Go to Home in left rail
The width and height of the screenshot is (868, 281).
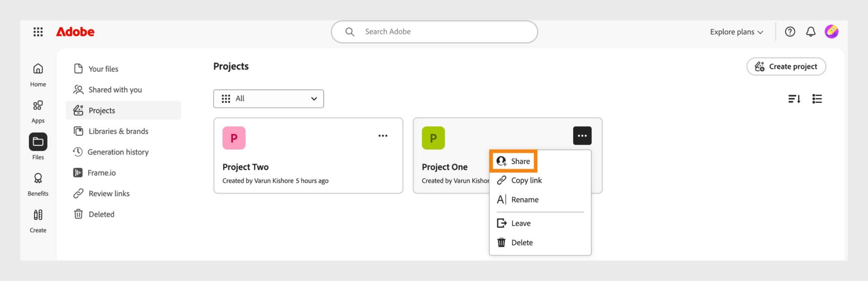point(38,75)
